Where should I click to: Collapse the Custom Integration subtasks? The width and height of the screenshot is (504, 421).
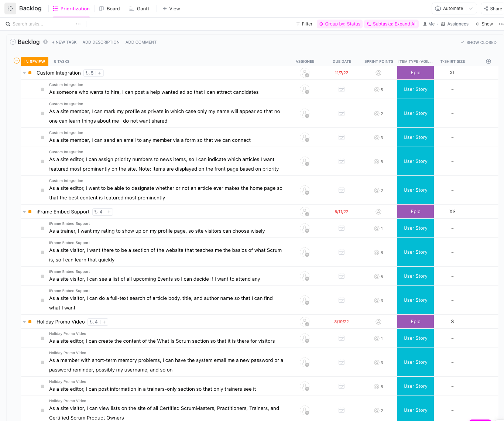click(24, 73)
